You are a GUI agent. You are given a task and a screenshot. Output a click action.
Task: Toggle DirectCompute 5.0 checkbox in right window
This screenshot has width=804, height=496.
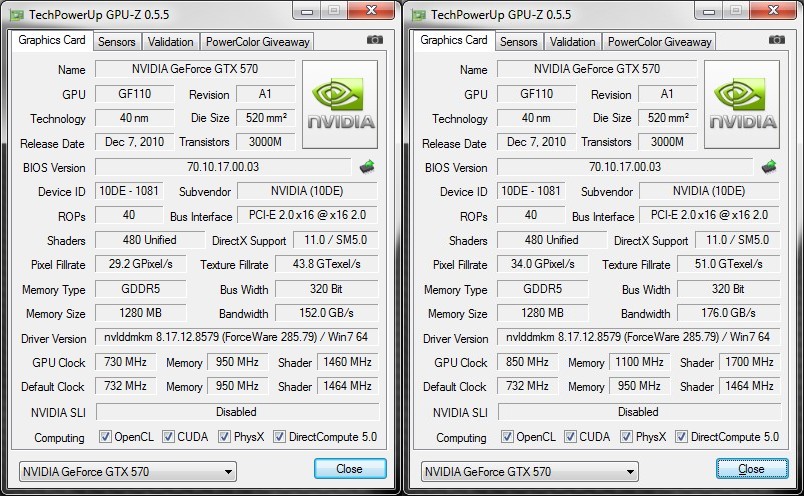point(681,437)
